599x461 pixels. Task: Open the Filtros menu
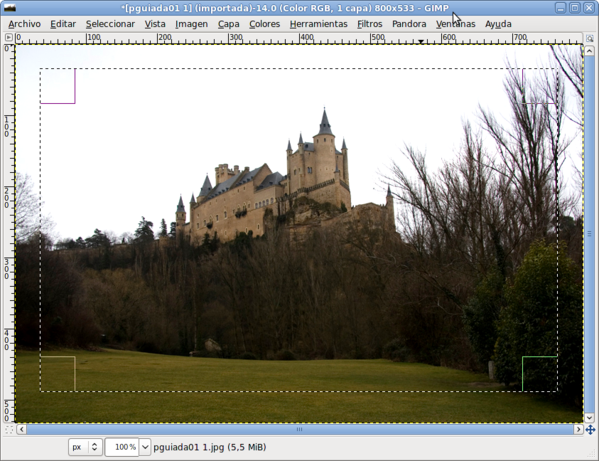369,24
